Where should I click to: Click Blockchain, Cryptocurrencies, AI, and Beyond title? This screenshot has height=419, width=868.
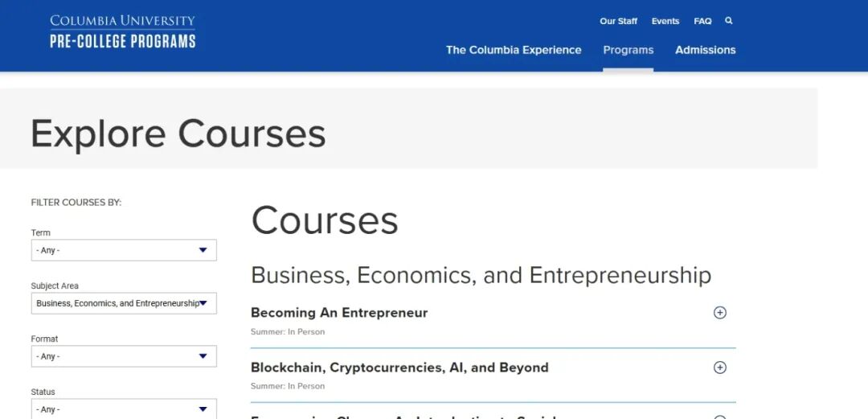tap(399, 368)
